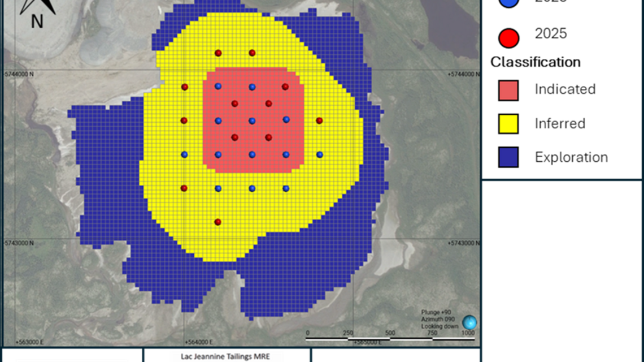The image size is (644, 362).
Task: Click the red 2025 legend circle
Action: (x=508, y=38)
